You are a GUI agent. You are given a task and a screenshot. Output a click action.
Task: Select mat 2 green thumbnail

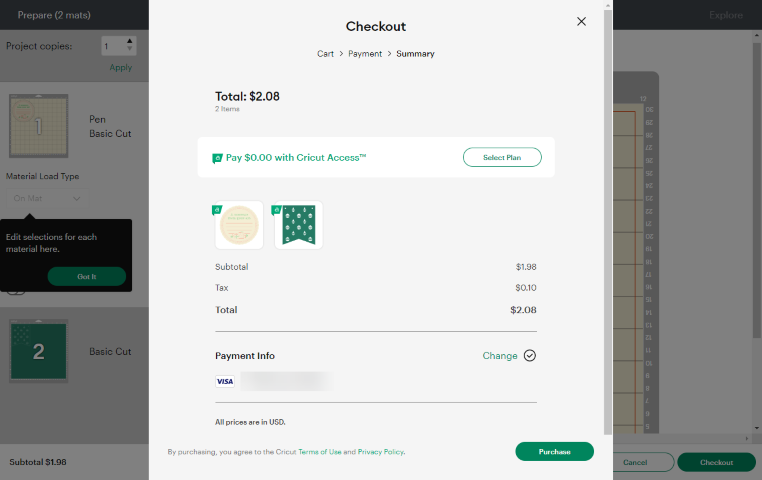pos(39,350)
